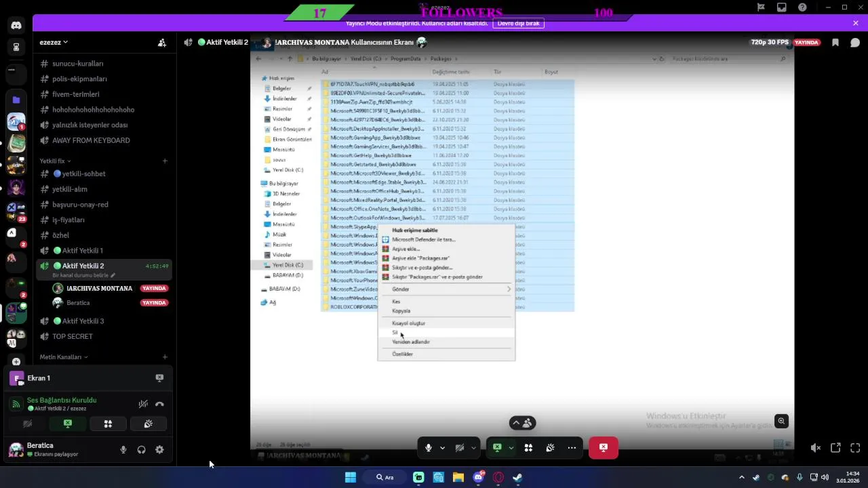This screenshot has width=868, height=488.
Task: Add channel to Metin Kanalları category
Action: coord(165,357)
